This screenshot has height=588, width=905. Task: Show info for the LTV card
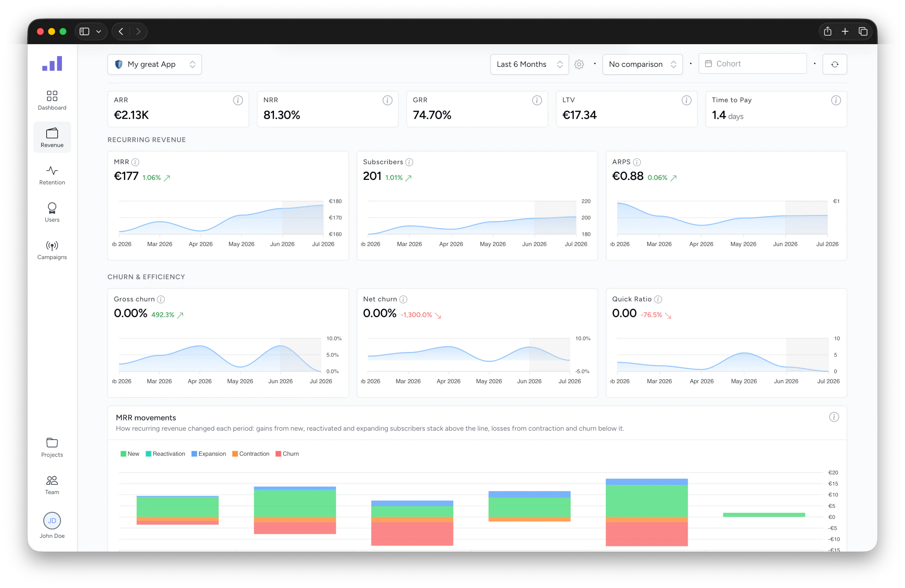click(687, 100)
